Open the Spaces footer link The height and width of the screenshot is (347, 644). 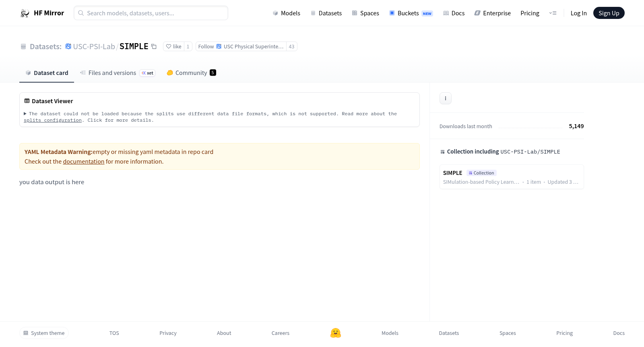click(x=508, y=333)
